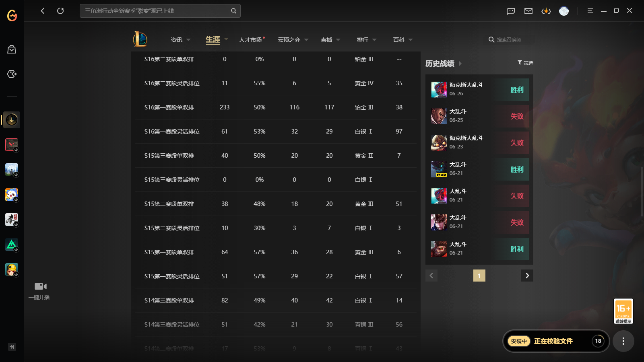Screen dimensions: 644x362
Task: Open 06-26 海克斯大乱斗 victory match
Action: point(479,89)
